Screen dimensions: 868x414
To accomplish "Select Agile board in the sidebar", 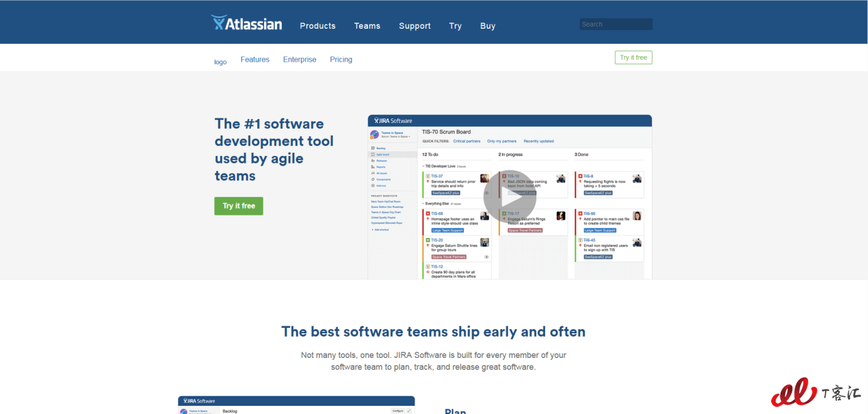I will 382,154.
